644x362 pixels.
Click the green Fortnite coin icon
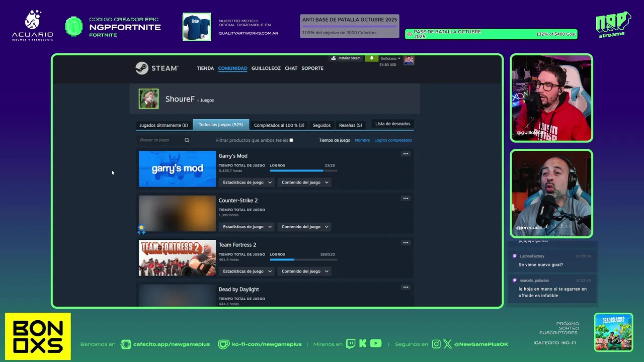coord(74,26)
